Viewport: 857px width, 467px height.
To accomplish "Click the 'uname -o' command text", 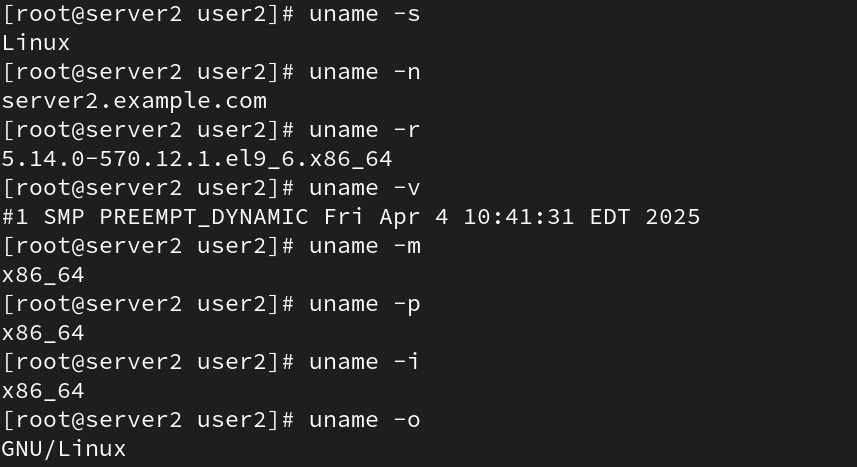I will [x=365, y=420].
